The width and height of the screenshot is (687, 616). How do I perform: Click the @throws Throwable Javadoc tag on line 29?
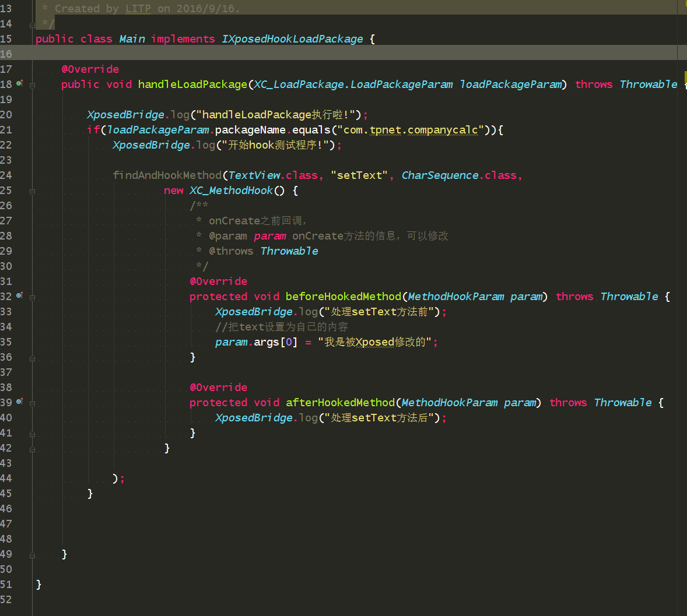click(264, 251)
